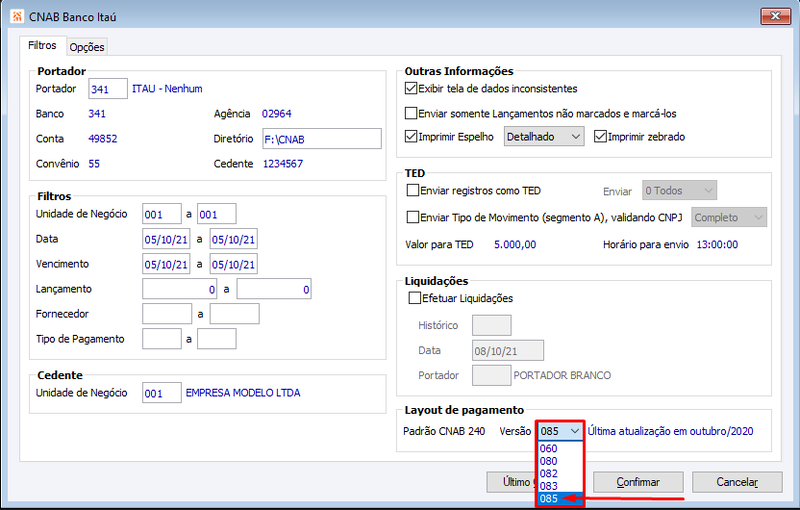Click the Data end field in Filtros
800x510 pixels.
234,239
